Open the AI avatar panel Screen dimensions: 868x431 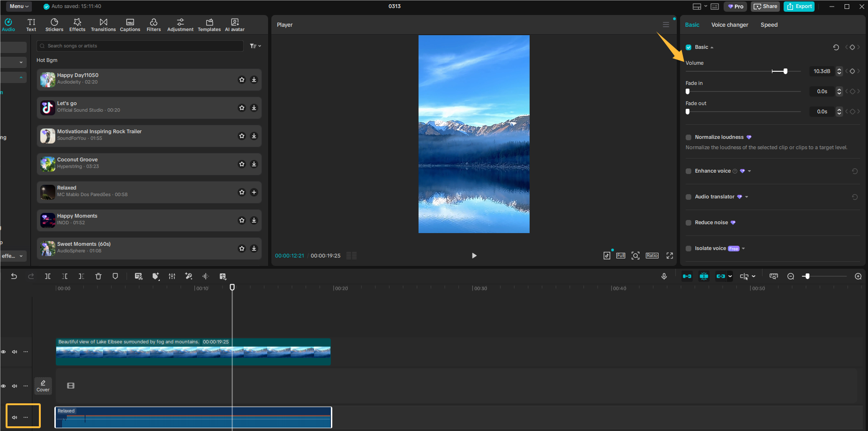pyautogui.click(x=234, y=24)
